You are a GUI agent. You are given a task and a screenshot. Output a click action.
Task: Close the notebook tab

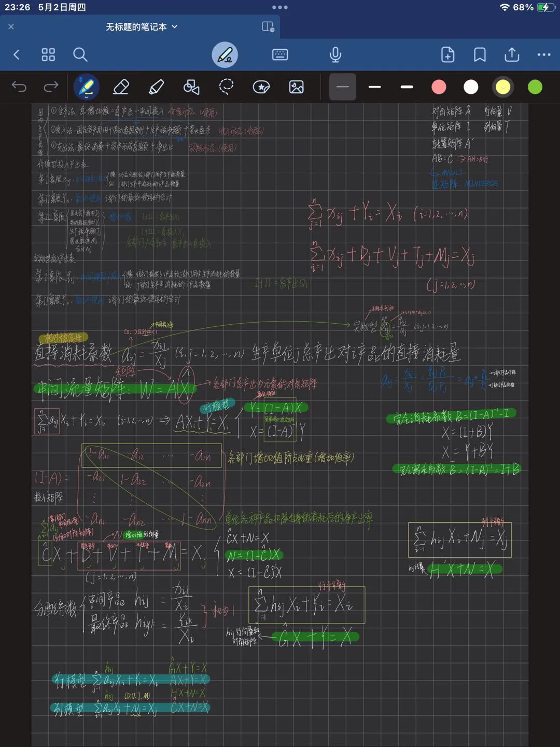tap(11, 26)
